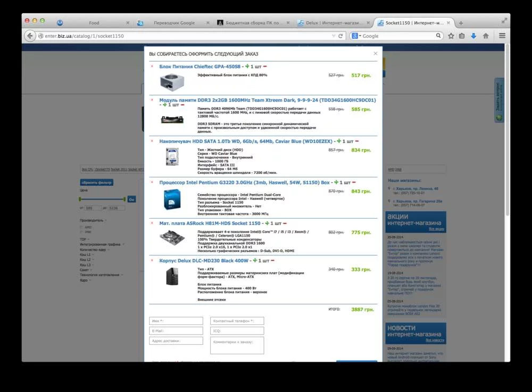Increase quantity of Накопичувач HDD Caviar Blue

coord(338,141)
